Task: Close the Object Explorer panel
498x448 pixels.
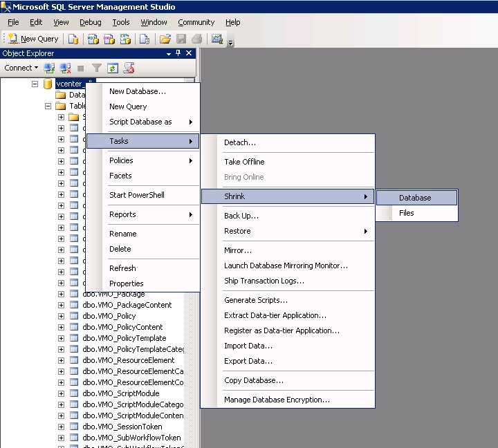Action: (189, 53)
